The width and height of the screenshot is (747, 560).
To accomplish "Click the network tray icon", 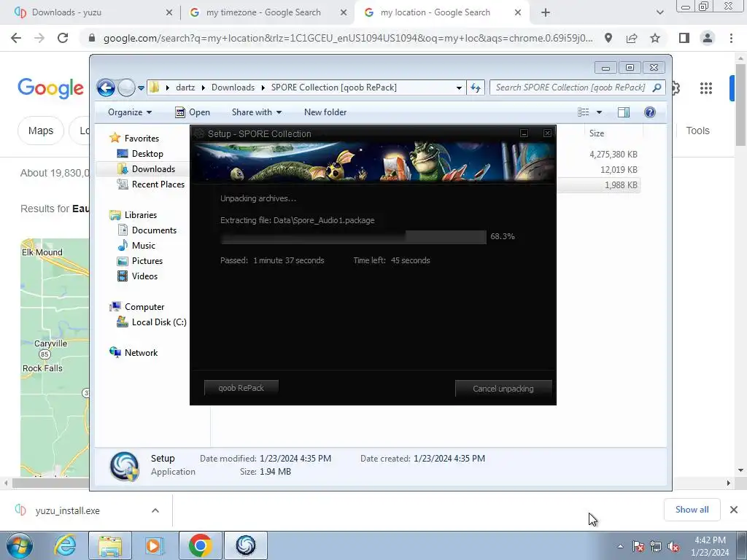I will 656,546.
